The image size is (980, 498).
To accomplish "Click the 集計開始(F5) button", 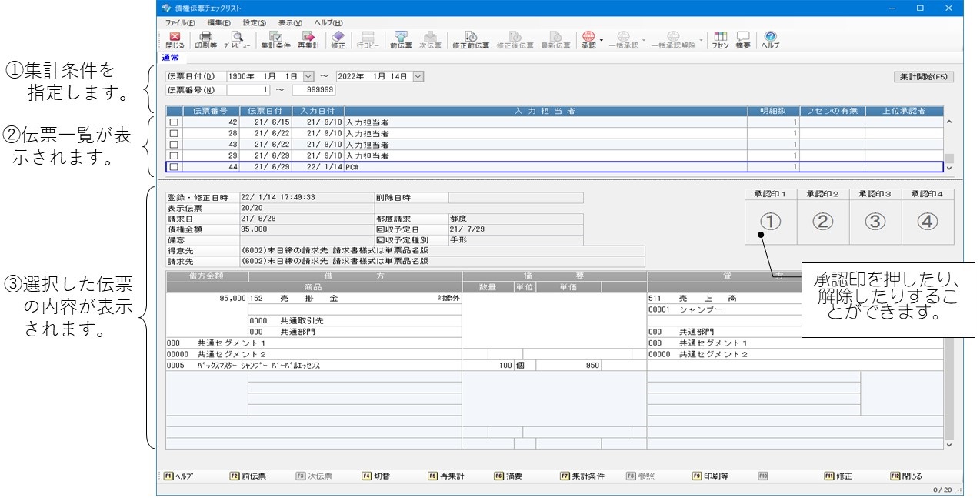I will click(923, 77).
